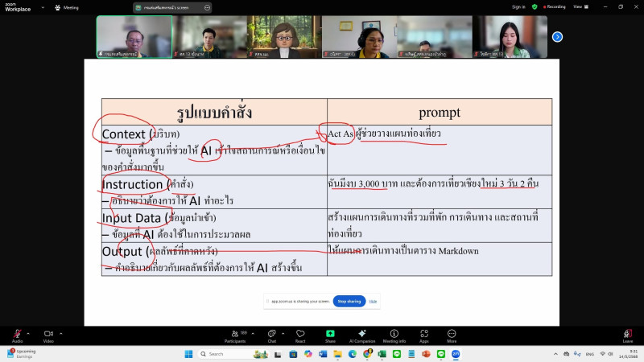Click the green Share screen icon
The width and height of the screenshot is (644, 362).
click(330, 334)
